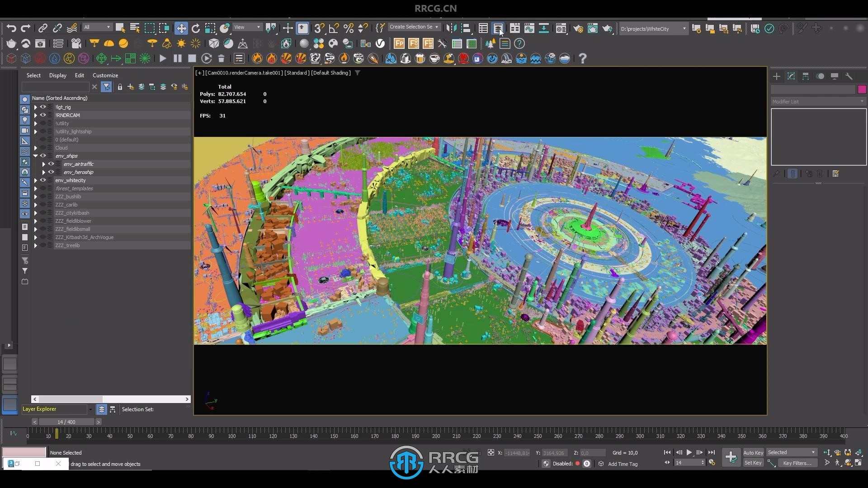Choose the Select Object tool

[120, 28]
